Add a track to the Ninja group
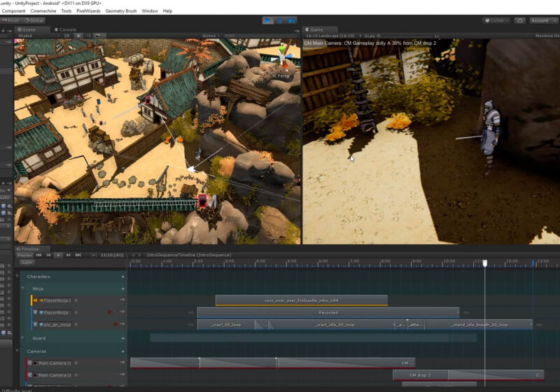 click(x=123, y=289)
